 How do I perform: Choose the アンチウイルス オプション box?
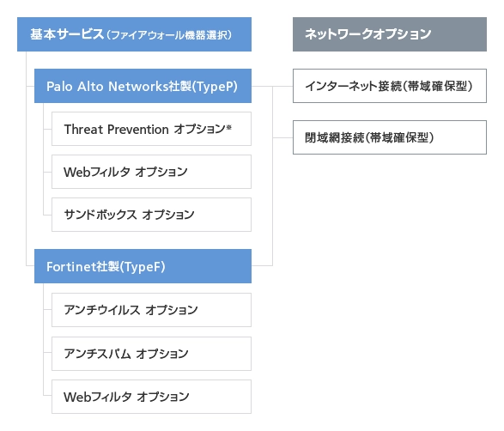[151, 310]
